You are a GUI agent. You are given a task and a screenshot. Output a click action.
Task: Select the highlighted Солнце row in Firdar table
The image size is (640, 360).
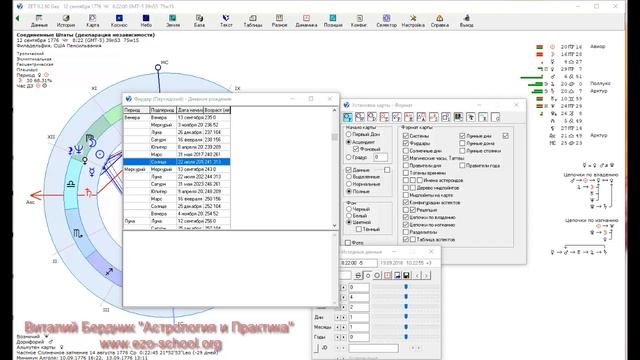click(x=177, y=162)
